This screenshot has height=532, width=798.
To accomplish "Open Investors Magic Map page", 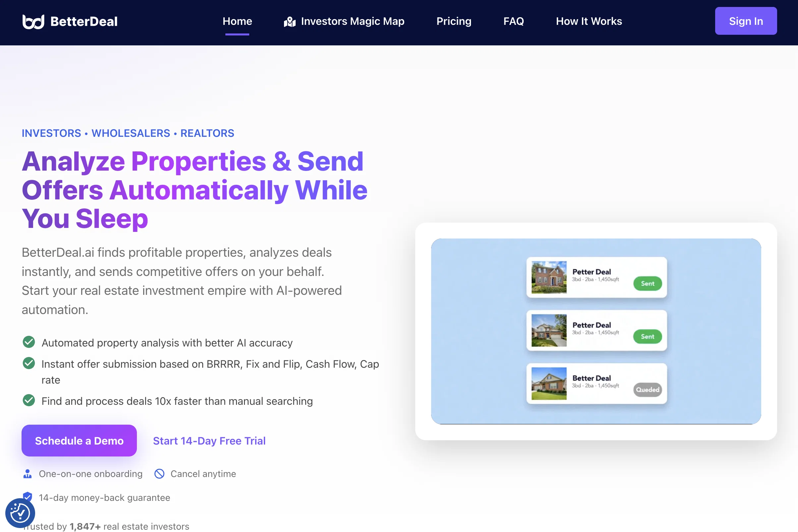I will pos(344,22).
